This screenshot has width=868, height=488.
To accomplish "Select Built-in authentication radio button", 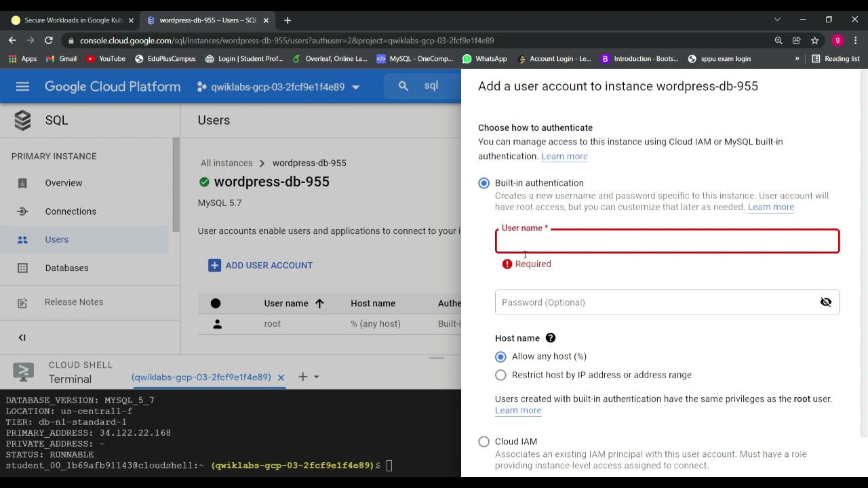I will (484, 183).
